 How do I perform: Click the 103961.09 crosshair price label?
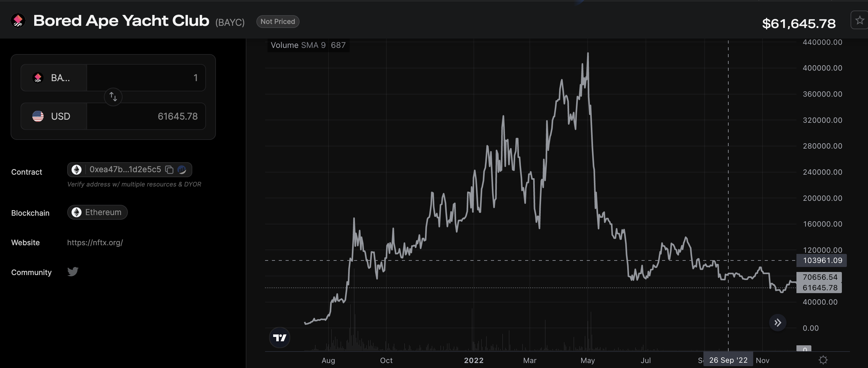point(822,260)
